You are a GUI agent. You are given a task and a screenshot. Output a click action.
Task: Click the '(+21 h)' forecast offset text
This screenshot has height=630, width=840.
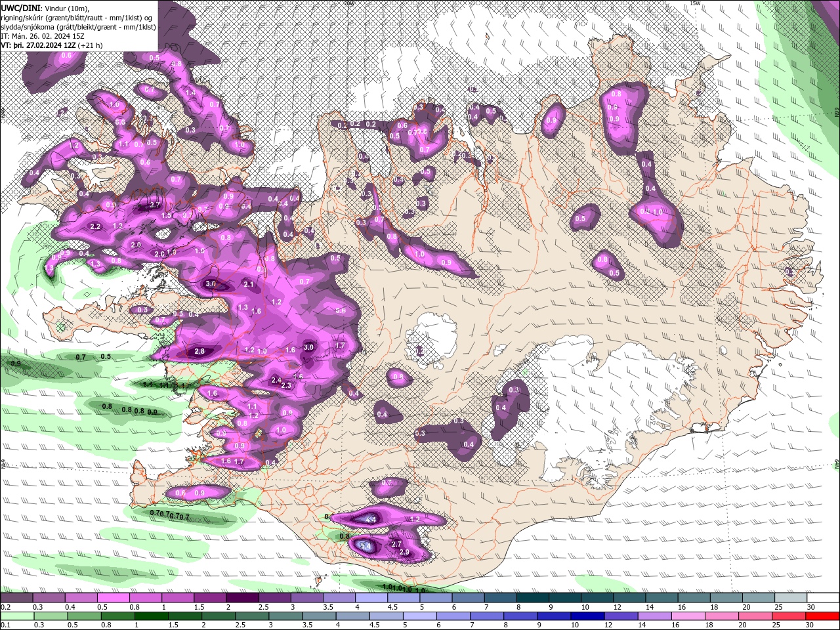tap(89, 45)
